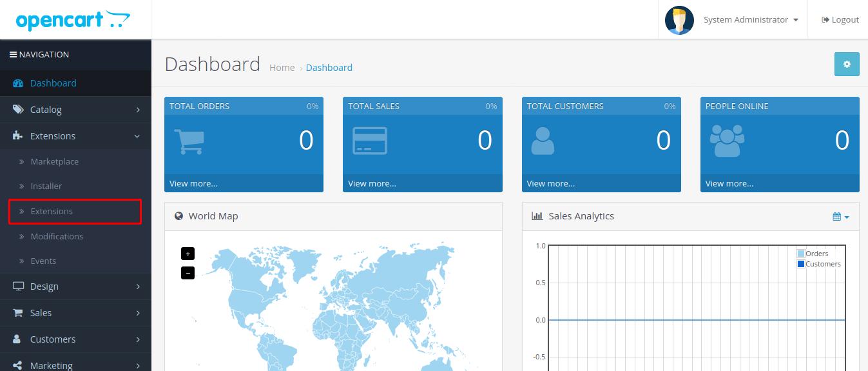Click the people group icon in People Online
The height and width of the screenshot is (371, 868).
726,141
